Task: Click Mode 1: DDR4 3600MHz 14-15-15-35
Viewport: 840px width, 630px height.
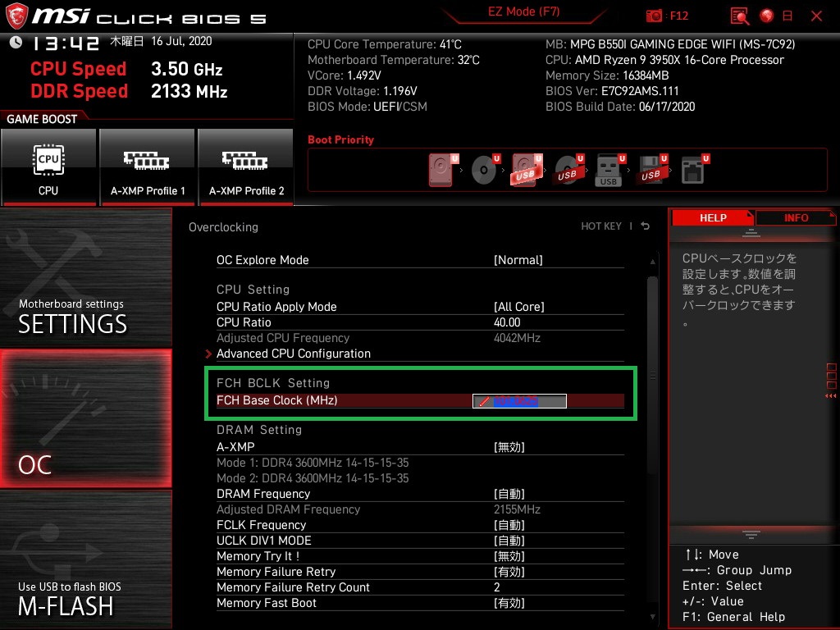Action: pos(313,463)
